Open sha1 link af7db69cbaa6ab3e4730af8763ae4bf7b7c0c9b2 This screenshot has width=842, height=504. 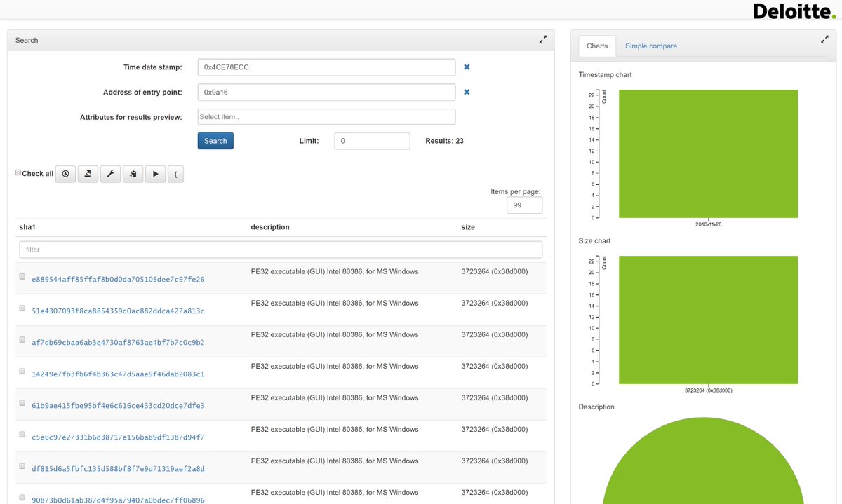(119, 343)
